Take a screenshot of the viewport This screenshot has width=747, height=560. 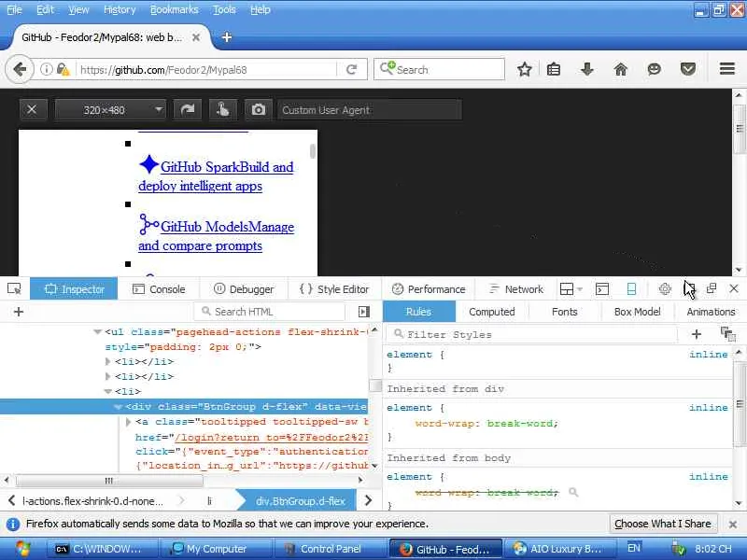(x=259, y=110)
